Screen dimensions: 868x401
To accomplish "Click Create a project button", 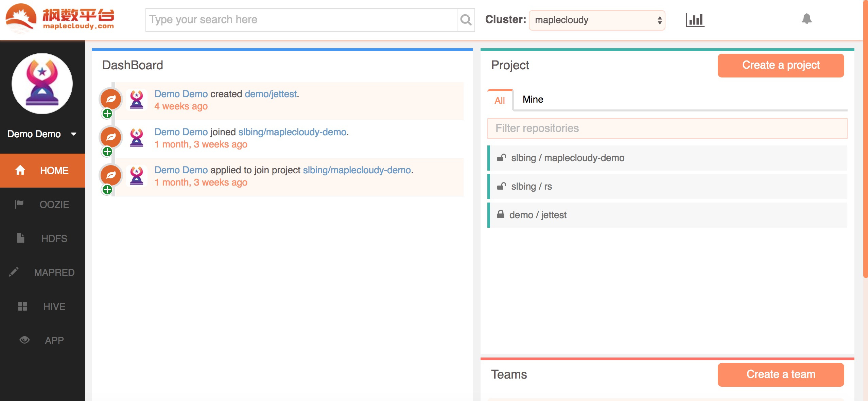I will click(781, 65).
